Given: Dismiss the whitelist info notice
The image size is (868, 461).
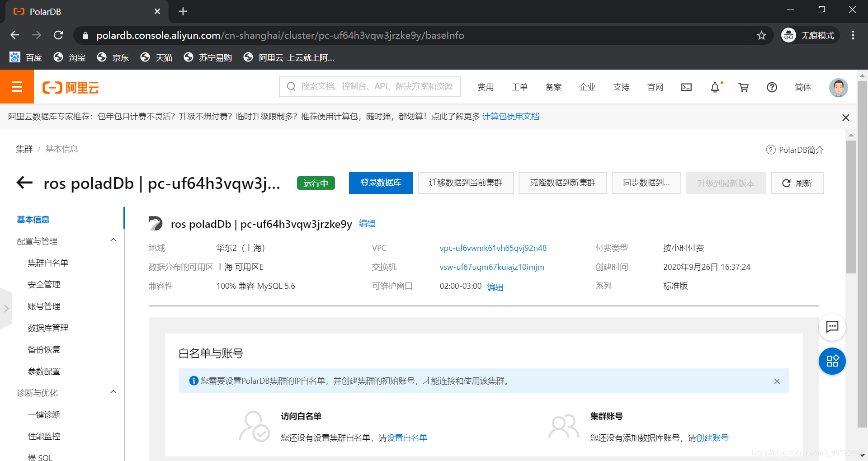Looking at the screenshot, I should point(777,381).
